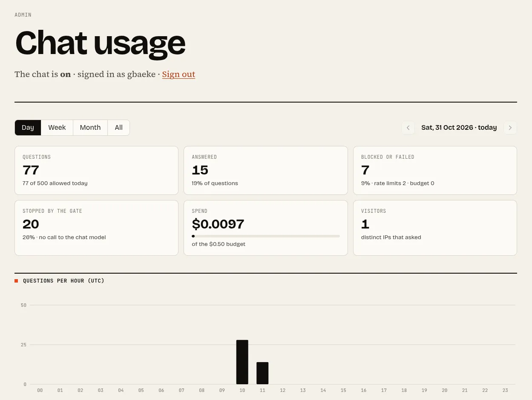The height and width of the screenshot is (400, 532).
Task: Click the Sign out link
Action: pos(178,74)
